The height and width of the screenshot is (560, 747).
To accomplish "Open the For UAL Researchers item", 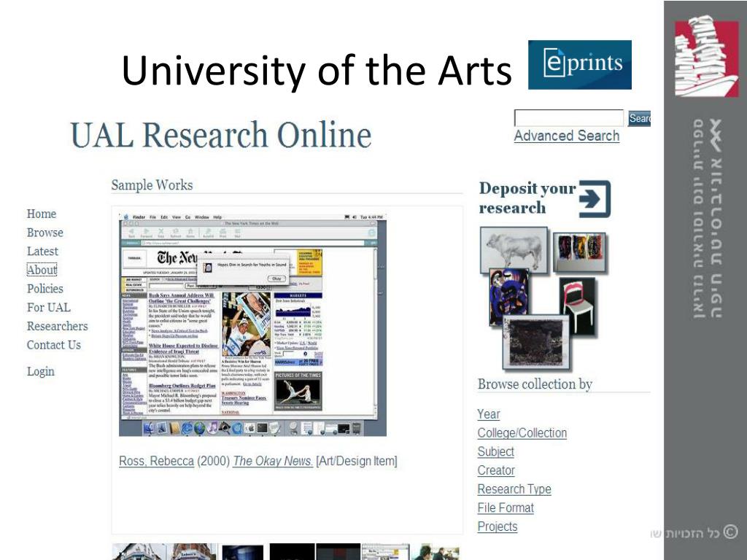I will pos(57,316).
